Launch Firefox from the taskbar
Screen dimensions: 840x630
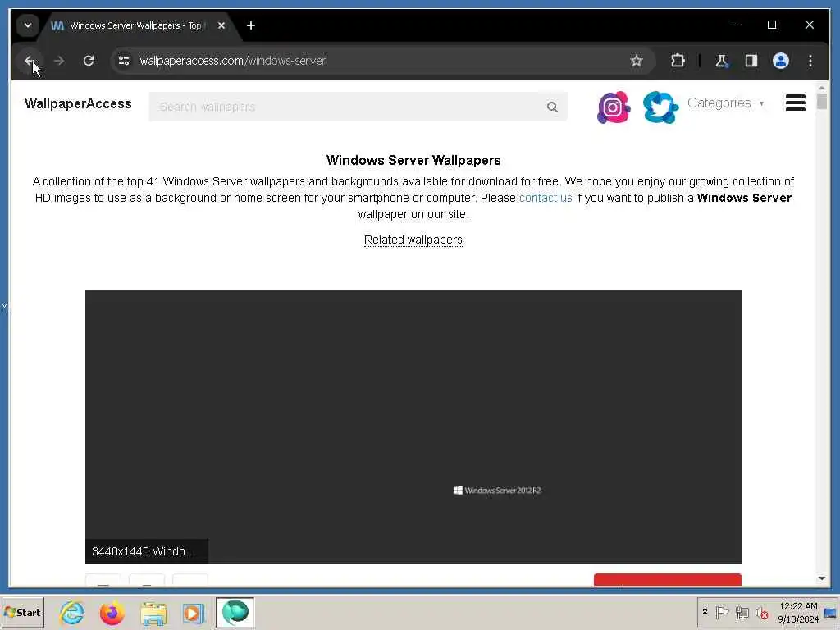(112, 612)
